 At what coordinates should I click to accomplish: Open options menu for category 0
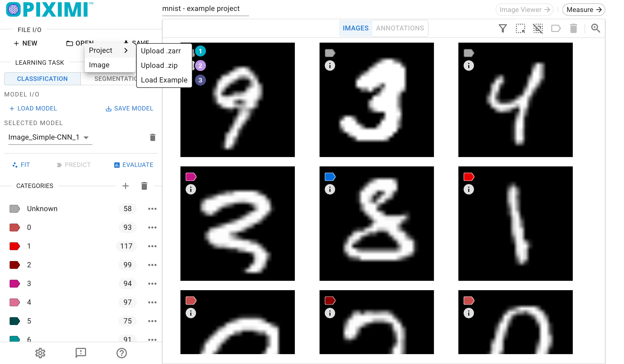pos(152,227)
